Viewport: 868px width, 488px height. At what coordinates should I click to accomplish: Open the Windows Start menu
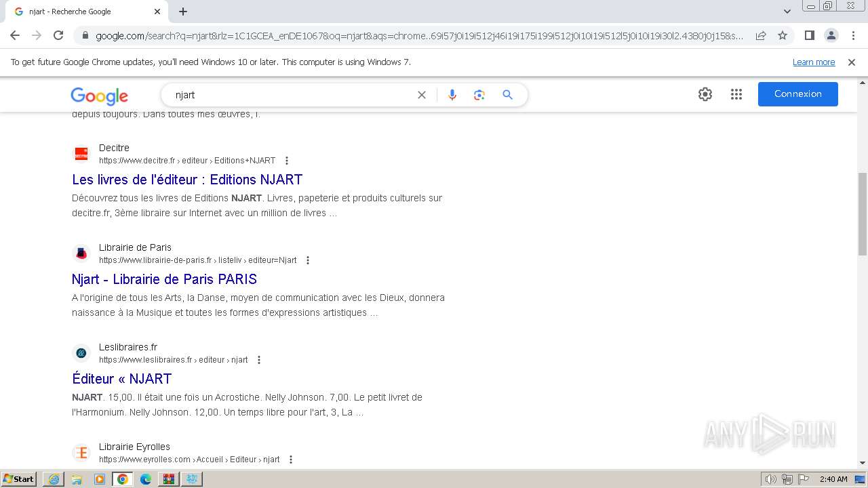tap(19, 479)
